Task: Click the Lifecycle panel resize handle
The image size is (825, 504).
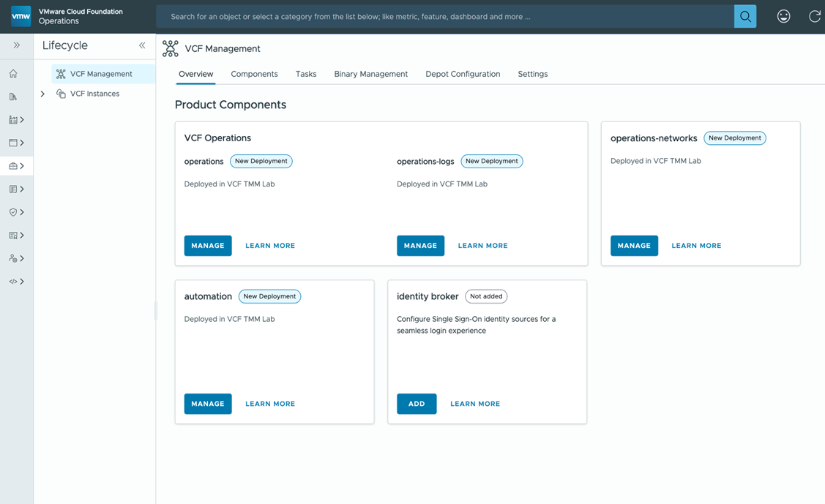Action: [156, 311]
